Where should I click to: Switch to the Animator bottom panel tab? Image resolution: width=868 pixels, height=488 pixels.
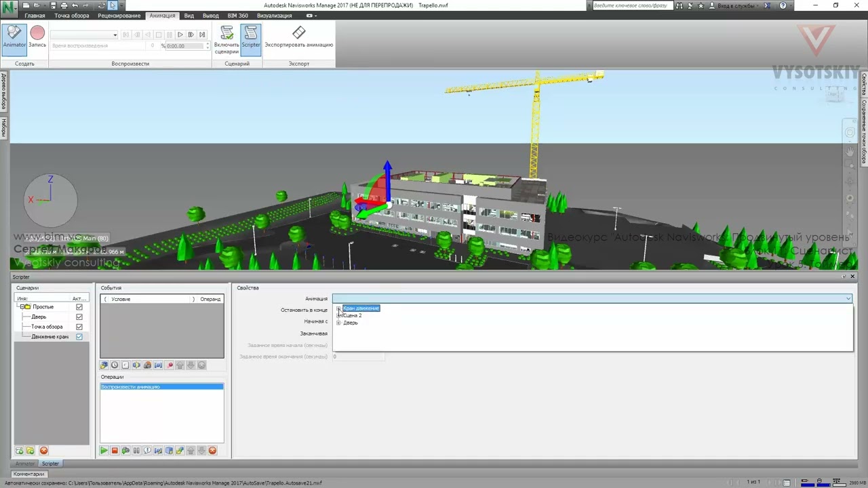(25, 464)
